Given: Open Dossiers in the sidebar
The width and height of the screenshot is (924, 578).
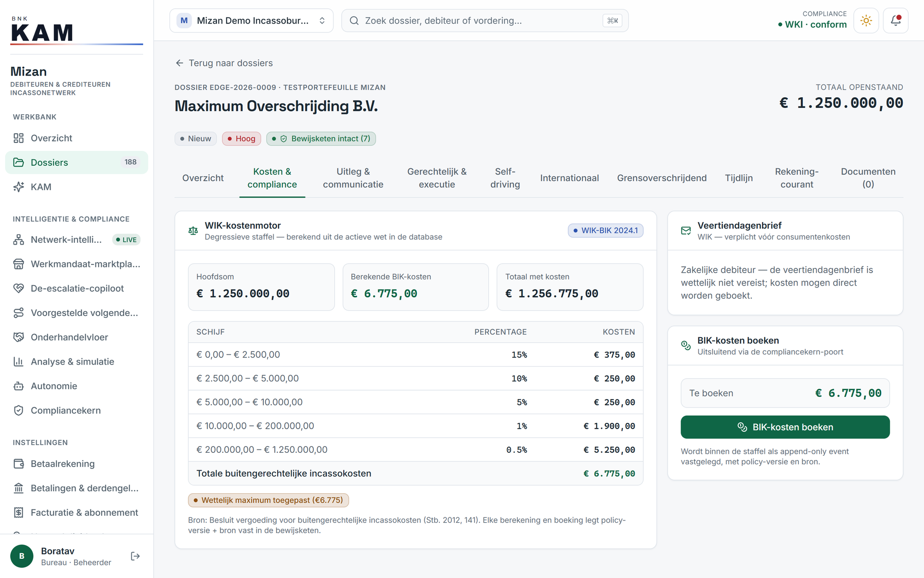Looking at the screenshot, I should point(77,162).
